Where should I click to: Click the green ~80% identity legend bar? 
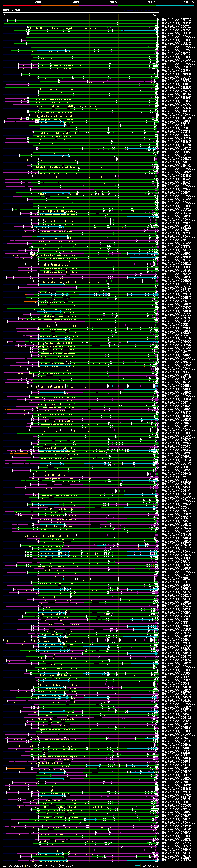137,6
